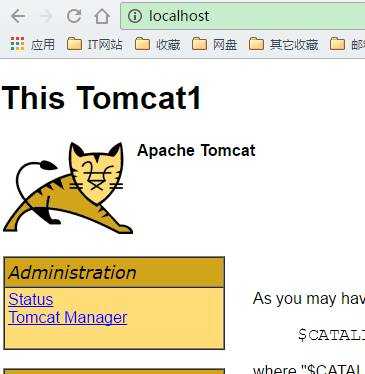Click the Tomcat cat logo image

pyautogui.click(x=68, y=187)
